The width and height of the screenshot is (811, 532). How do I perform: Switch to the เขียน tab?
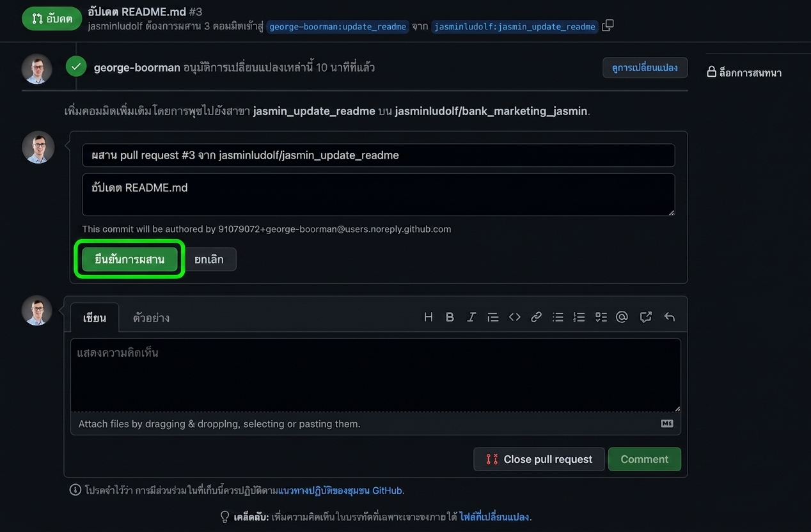tap(95, 317)
